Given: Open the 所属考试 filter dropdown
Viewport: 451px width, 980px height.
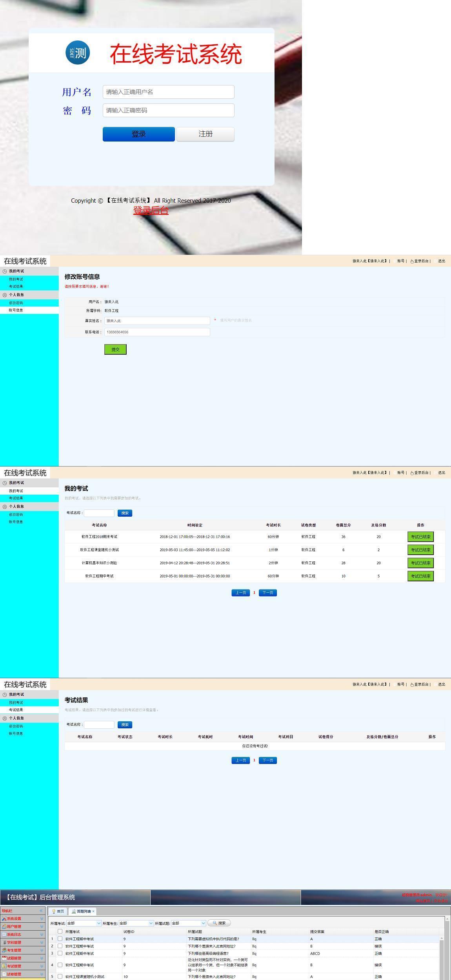Looking at the screenshot, I should pyautogui.click(x=99, y=924).
